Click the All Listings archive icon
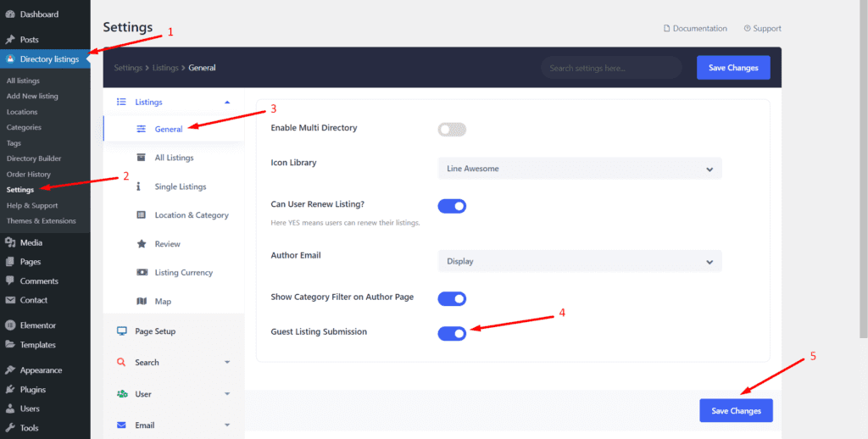 point(142,158)
